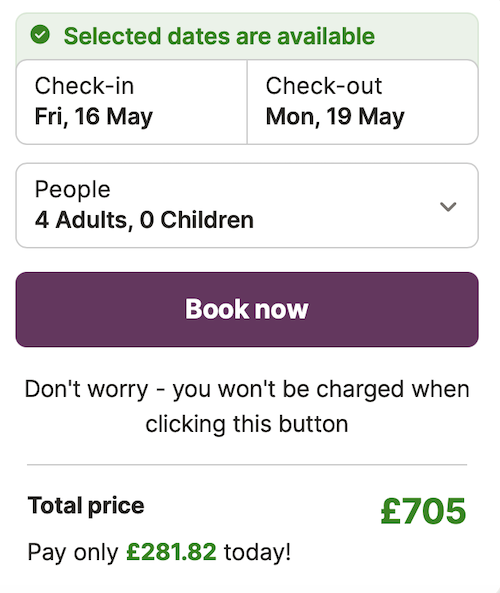Click the 'Fri, 16 May' date
Viewport: 500px width, 593px height.
pyautogui.click(x=94, y=116)
